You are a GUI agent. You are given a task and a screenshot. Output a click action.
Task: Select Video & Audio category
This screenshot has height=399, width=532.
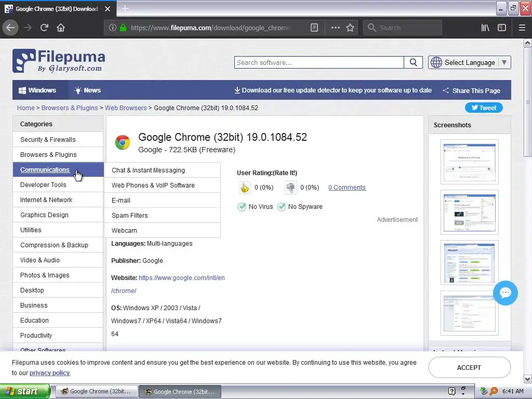(58, 260)
